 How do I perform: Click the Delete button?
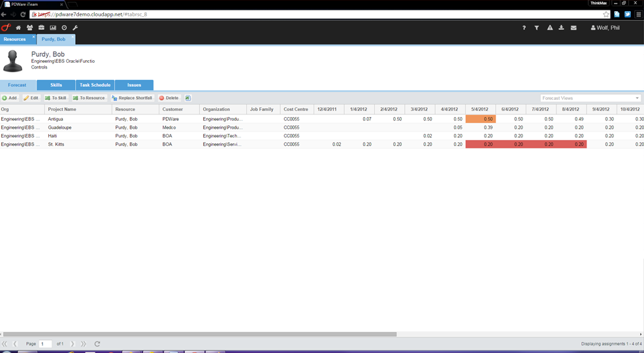click(169, 98)
